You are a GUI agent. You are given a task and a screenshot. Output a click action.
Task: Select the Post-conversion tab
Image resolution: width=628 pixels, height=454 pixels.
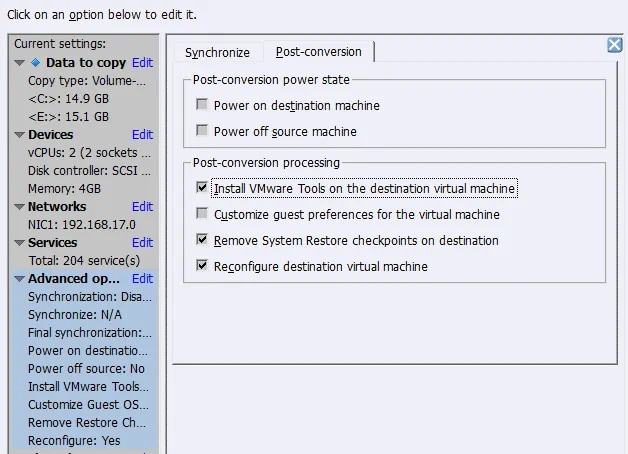point(318,51)
